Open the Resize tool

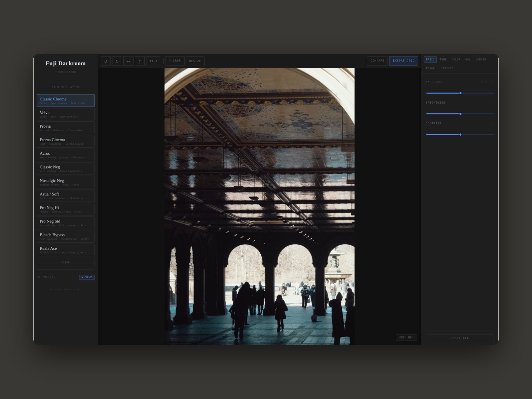195,61
